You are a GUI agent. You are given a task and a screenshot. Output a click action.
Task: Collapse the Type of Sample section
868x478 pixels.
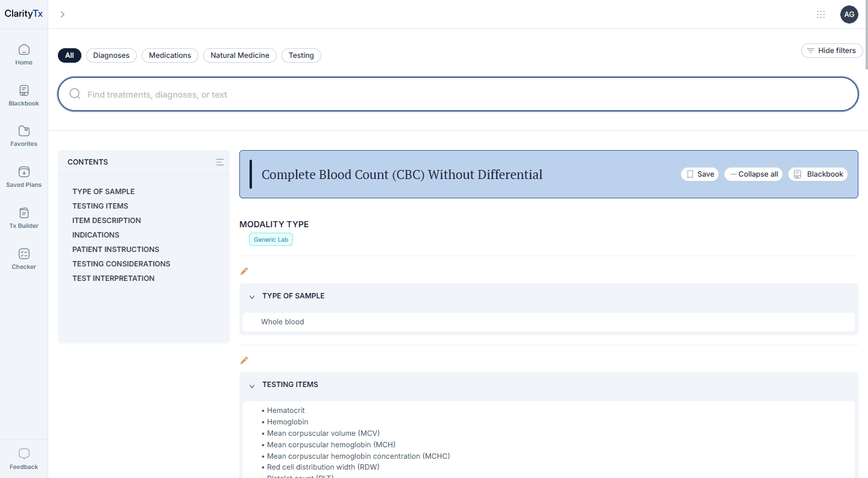[x=252, y=297]
